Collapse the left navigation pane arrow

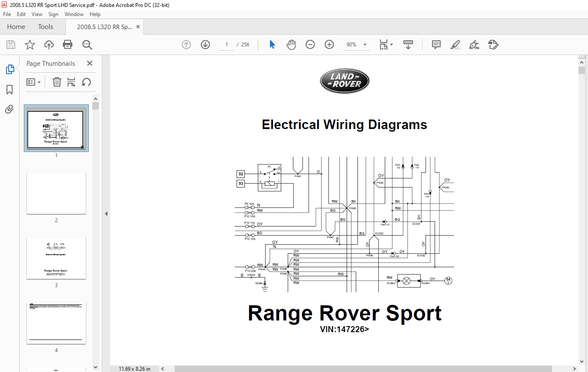[x=106, y=213]
